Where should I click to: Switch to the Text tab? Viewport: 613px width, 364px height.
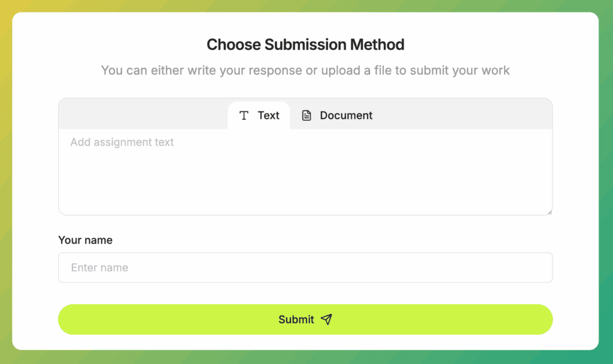coord(259,116)
